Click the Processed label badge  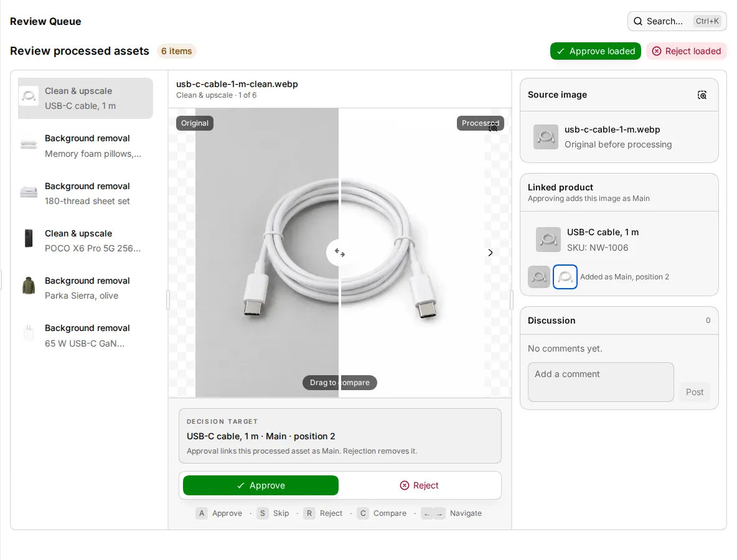[481, 123]
